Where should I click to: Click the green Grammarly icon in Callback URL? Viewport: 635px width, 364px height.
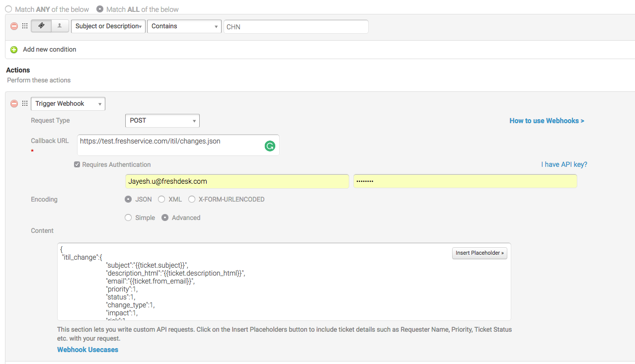[270, 146]
